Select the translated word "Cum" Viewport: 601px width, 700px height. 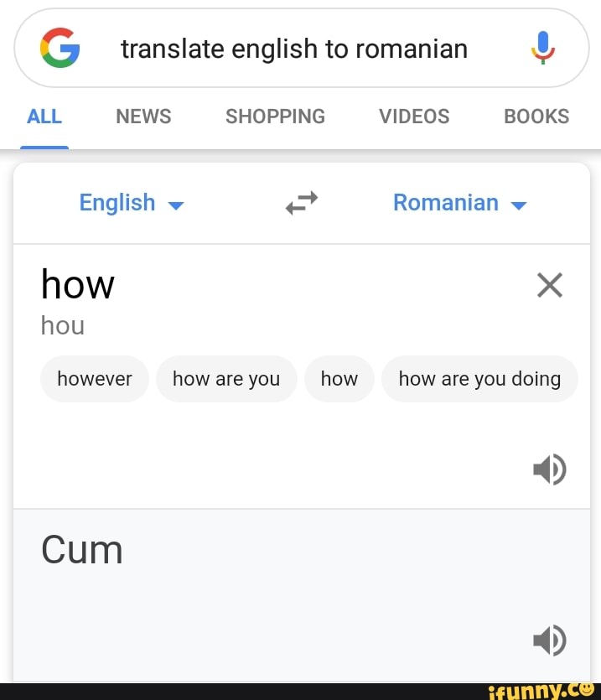tap(81, 551)
